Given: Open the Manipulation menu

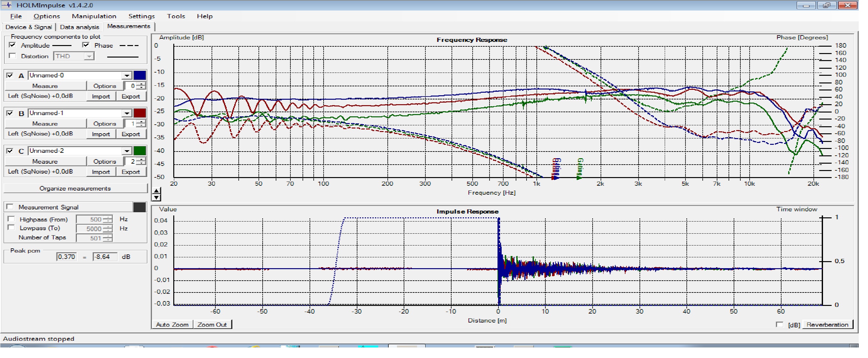Looking at the screenshot, I should click(x=94, y=16).
